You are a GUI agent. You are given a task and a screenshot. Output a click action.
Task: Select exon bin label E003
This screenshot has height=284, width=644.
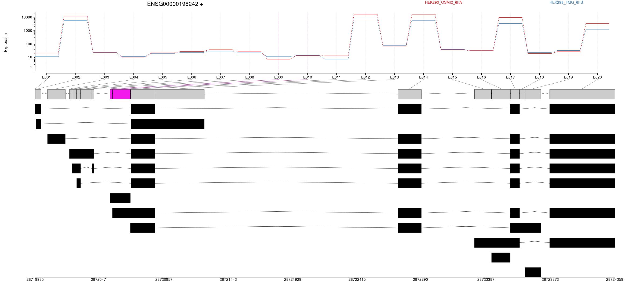(x=105, y=77)
